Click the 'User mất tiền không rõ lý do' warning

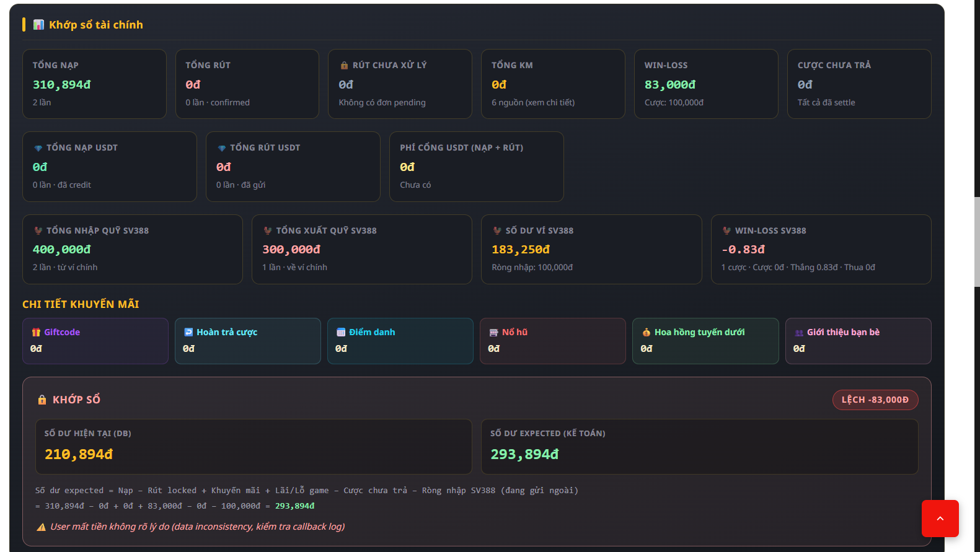[197, 527]
